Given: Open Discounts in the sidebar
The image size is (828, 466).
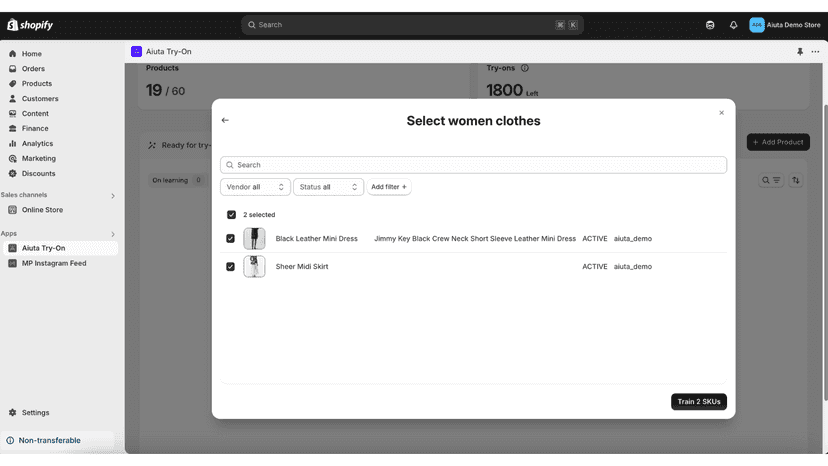Looking at the screenshot, I should point(38,173).
